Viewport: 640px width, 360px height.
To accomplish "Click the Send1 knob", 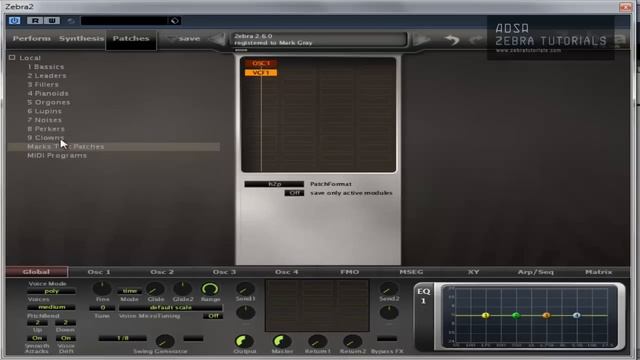I will click(245, 289).
